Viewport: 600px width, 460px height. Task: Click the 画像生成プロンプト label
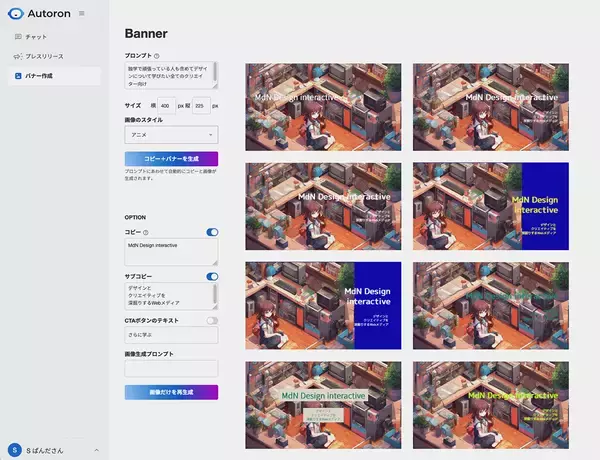(x=149, y=354)
